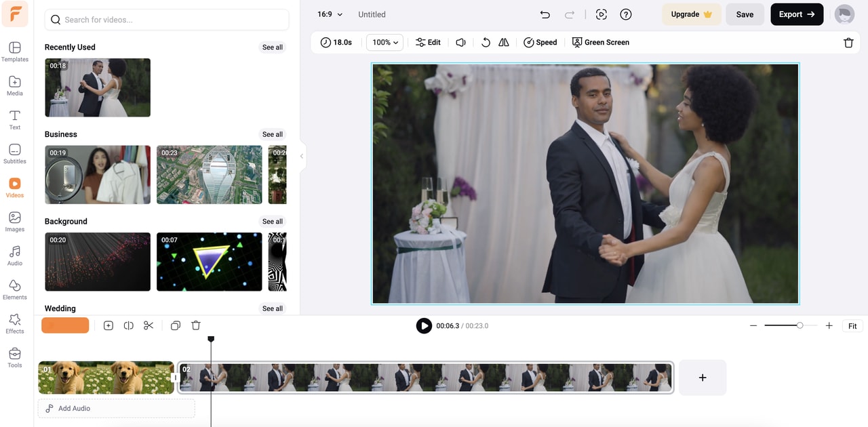The image size is (868, 427).
Task: Open the Subtitles sidebar panel
Action: [x=15, y=154]
